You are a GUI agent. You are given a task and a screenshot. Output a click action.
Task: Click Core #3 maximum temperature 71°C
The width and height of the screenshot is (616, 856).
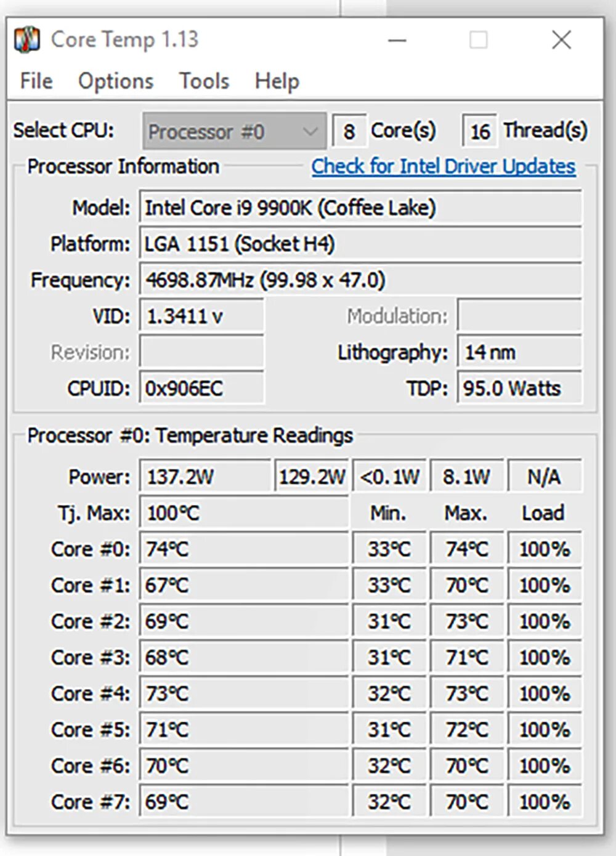point(467,658)
